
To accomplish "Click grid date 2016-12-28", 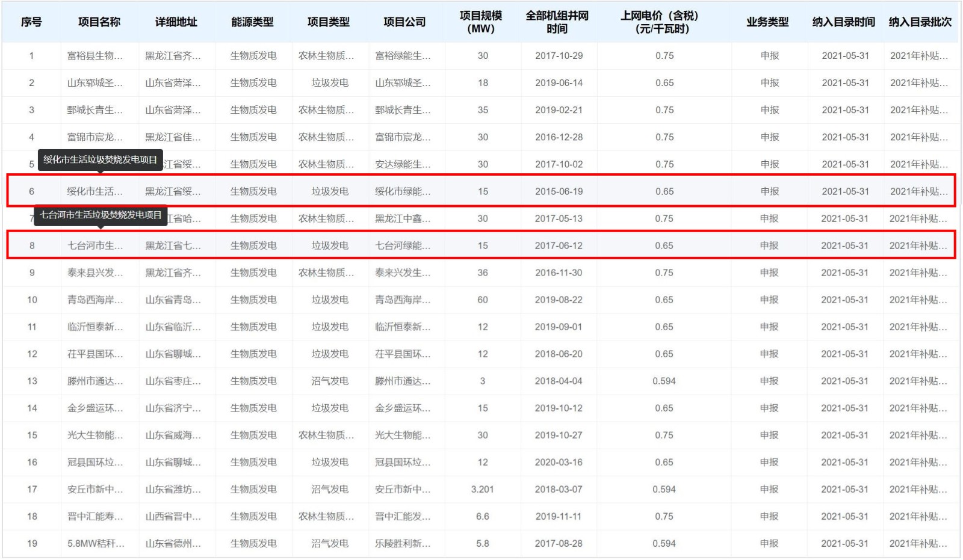I will pos(559,137).
